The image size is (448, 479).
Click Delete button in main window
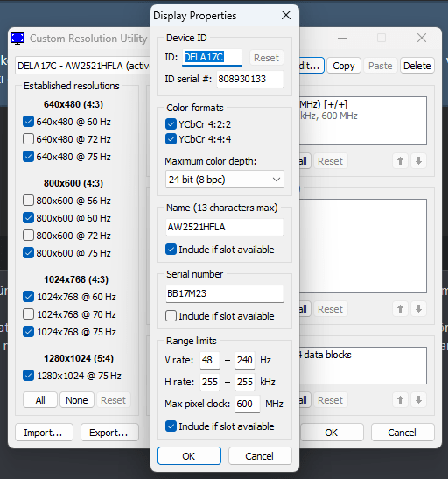416,66
